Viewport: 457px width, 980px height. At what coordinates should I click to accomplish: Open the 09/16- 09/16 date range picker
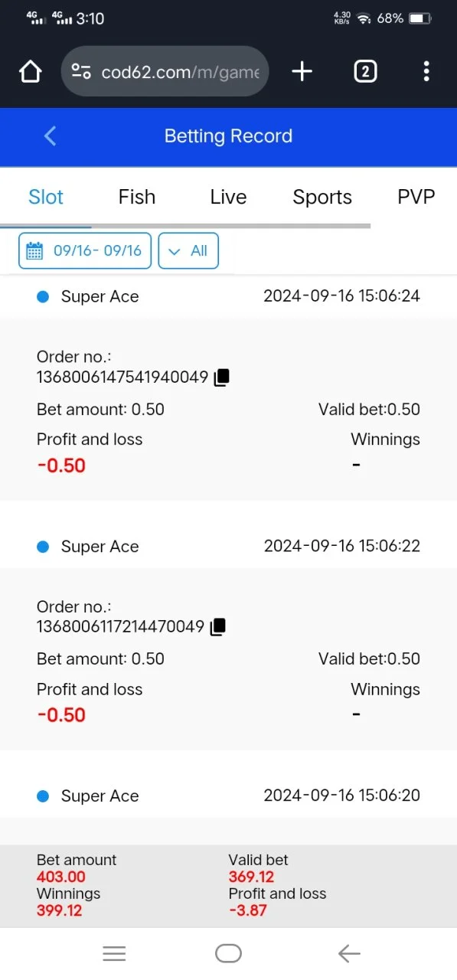(85, 251)
